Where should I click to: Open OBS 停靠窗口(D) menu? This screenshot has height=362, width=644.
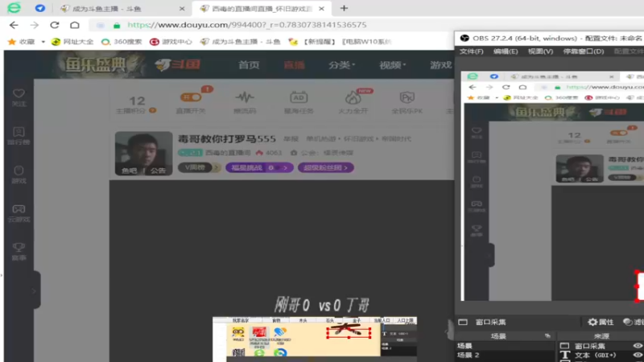click(583, 51)
